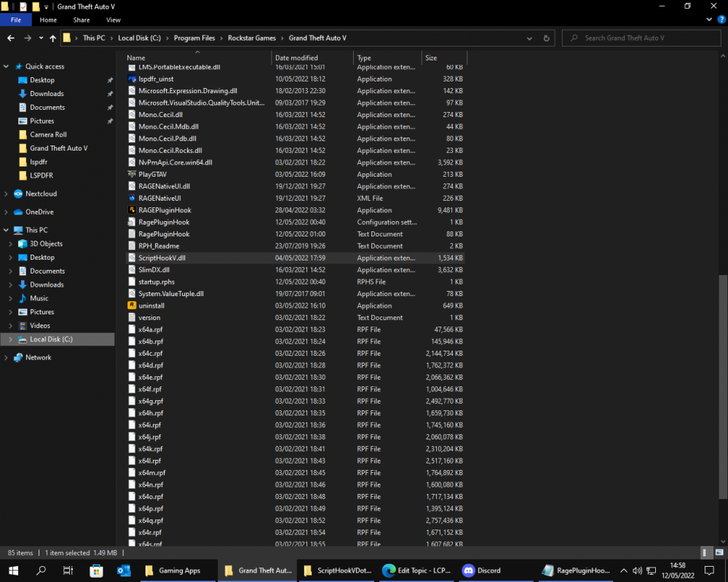Screen dimensions: 728x582
Task: Select the RAGEPluginHook application icon
Action: (x=132, y=210)
